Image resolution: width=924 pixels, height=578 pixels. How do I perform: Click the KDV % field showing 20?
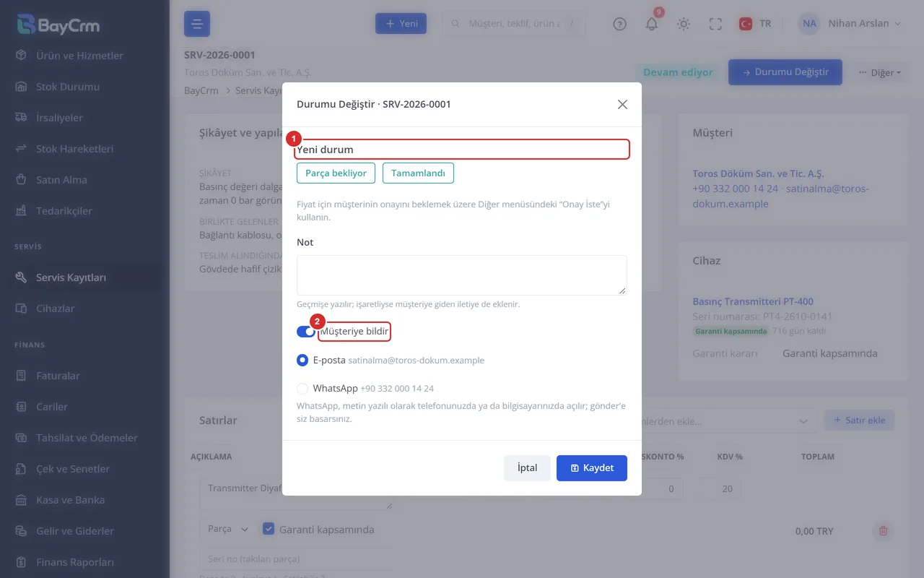point(719,489)
